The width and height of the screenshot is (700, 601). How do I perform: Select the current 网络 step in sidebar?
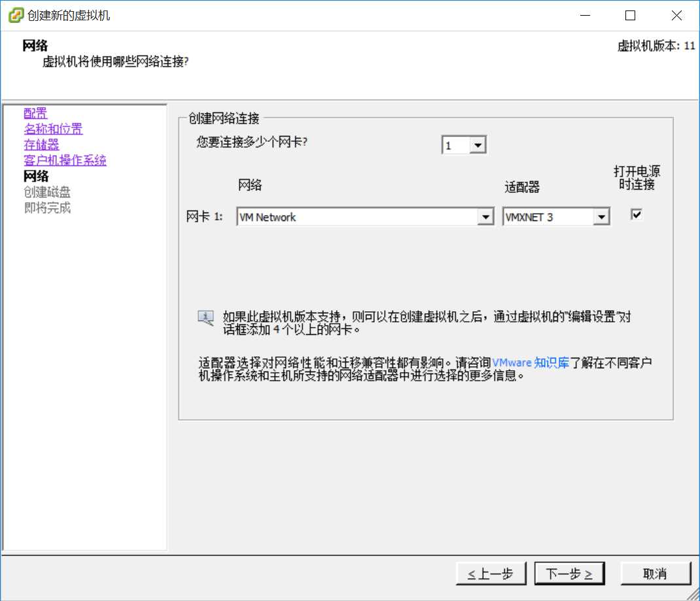point(36,176)
